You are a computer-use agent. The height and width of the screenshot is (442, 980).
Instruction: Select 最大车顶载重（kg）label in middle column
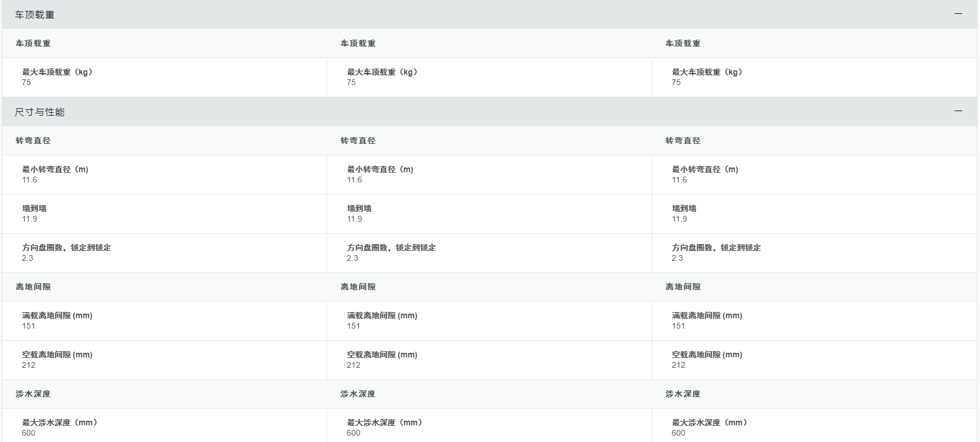point(382,72)
